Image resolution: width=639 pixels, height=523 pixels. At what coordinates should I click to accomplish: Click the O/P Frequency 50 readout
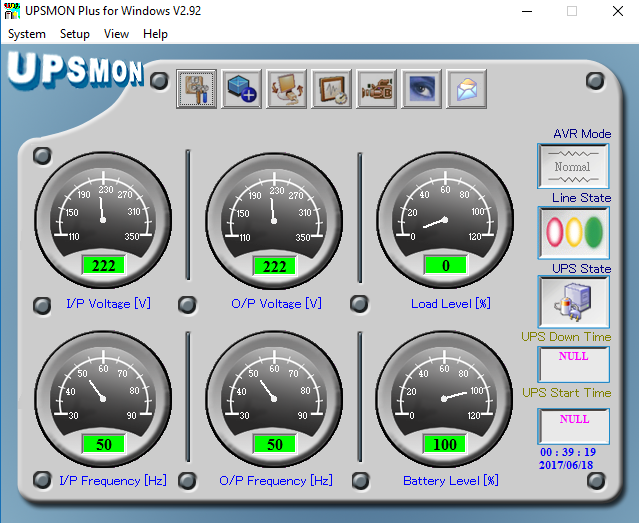[274, 444]
